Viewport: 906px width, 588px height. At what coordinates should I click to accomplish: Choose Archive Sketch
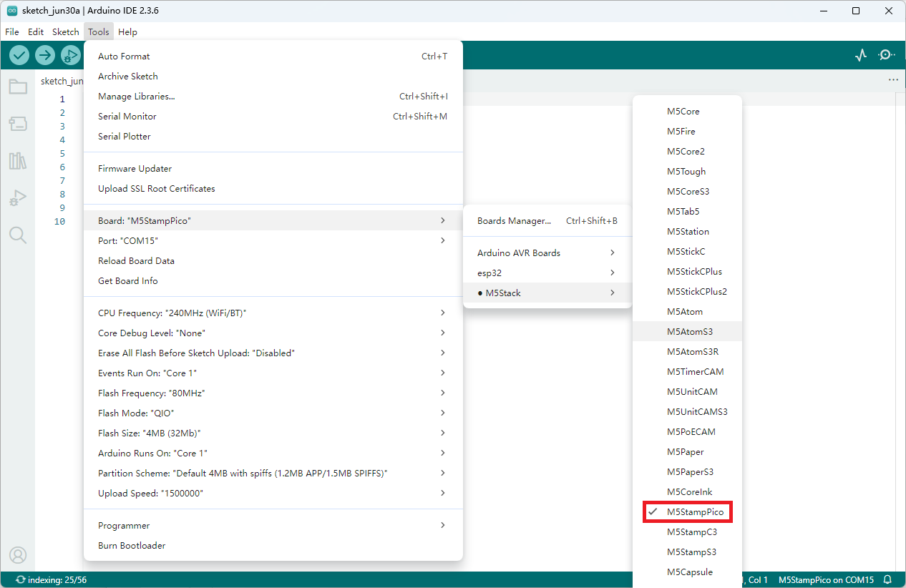click(273, 76)
